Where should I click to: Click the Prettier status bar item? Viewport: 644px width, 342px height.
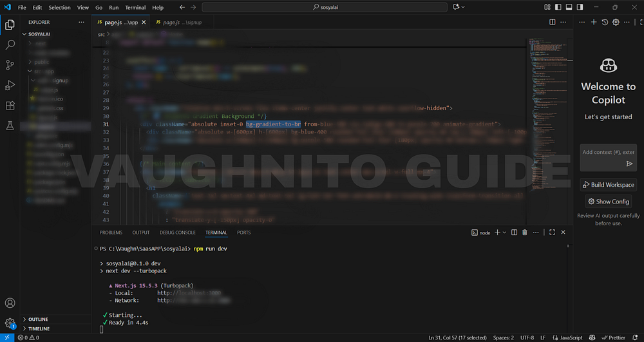pyautogui.click(x=613, y=337)
